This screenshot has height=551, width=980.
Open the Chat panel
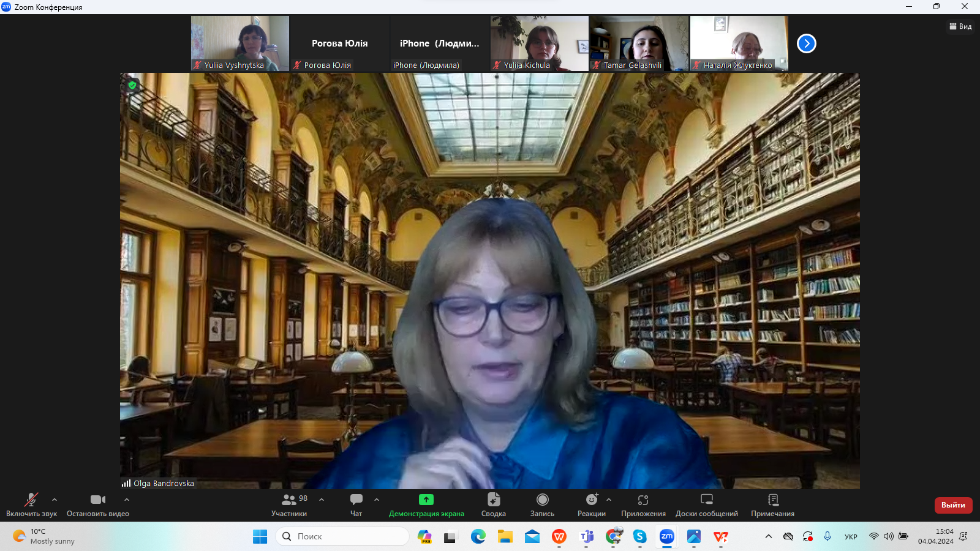356,500
